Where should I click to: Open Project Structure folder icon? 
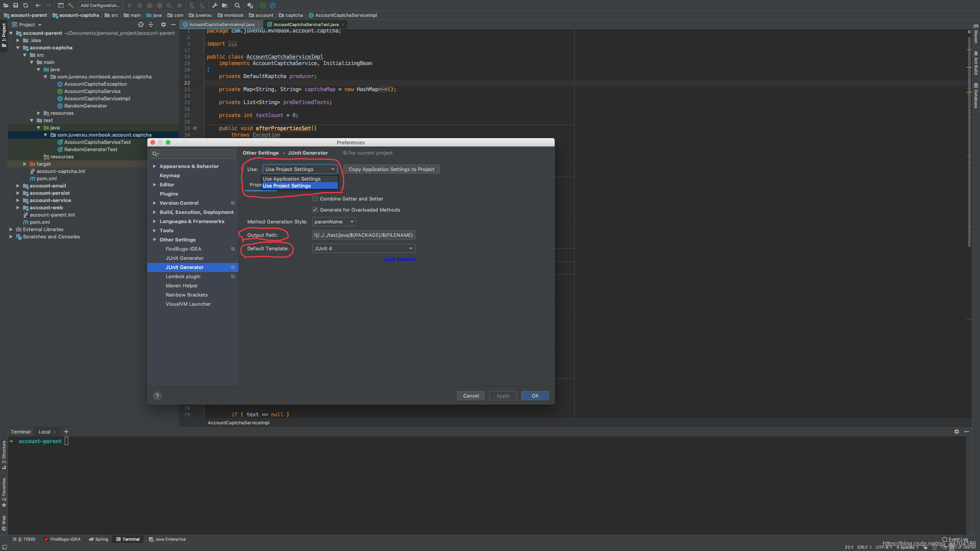(225, 5)
